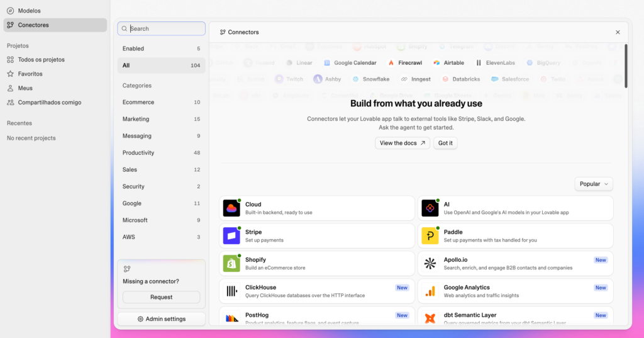This screenshot has width=644, height=338.
Task: Click the AI connector logo icon
Action: point(430,208)
